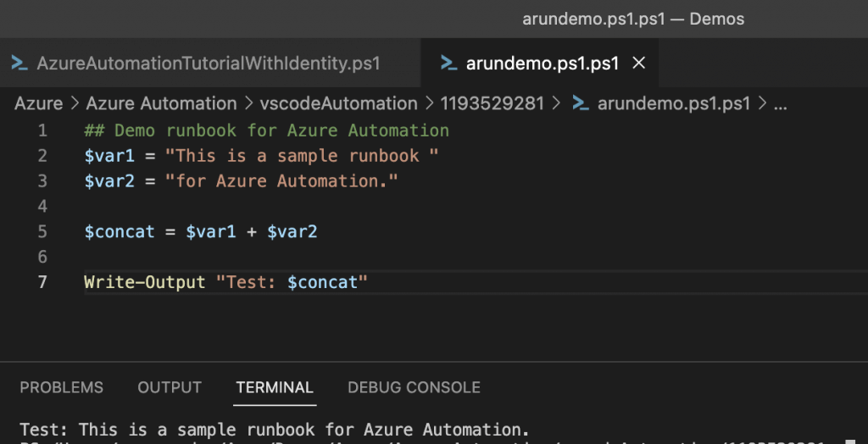Viewport: 868px width, 444px height.
Task: Click the PowerShell icon on AzureAutomationTutorialWithIdentity tab
Action: coord(19,63)
